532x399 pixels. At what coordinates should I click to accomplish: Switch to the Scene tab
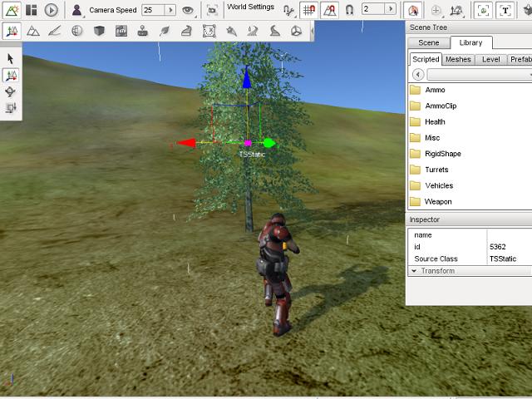[429, 42]
